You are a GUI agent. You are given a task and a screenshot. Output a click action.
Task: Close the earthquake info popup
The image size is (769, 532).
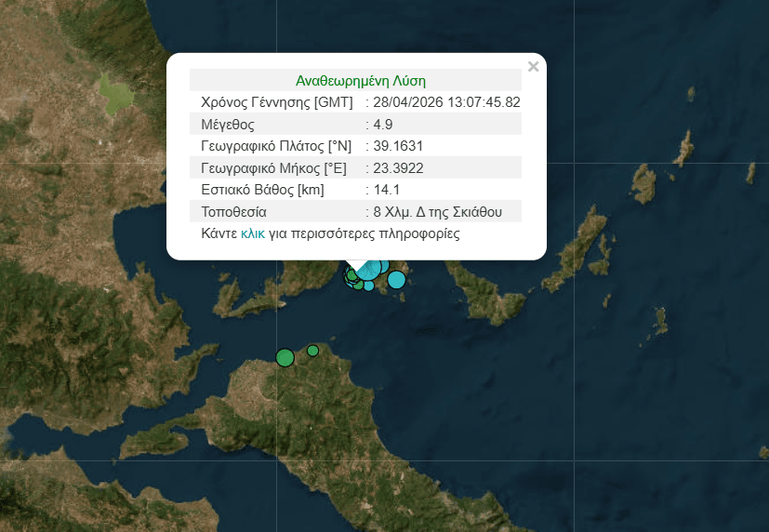(x=533, y=66)
